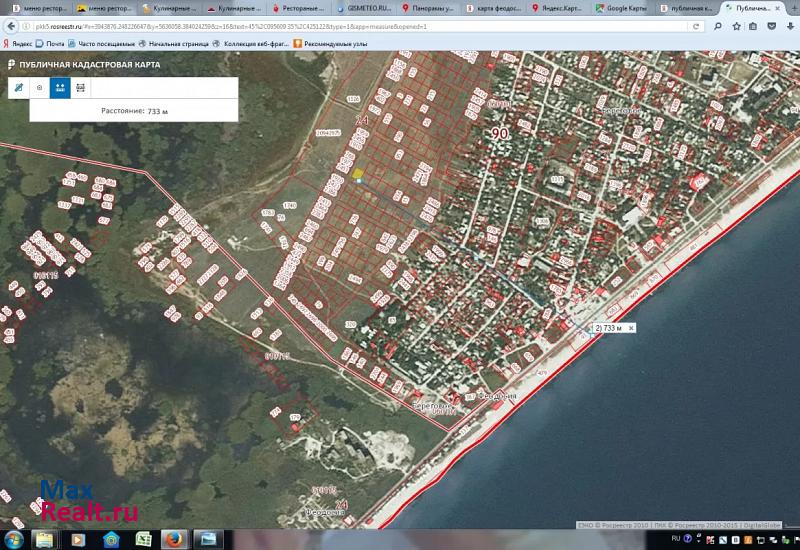
Task: Click the Rosreestr logo in header
Action: [11, 65]
